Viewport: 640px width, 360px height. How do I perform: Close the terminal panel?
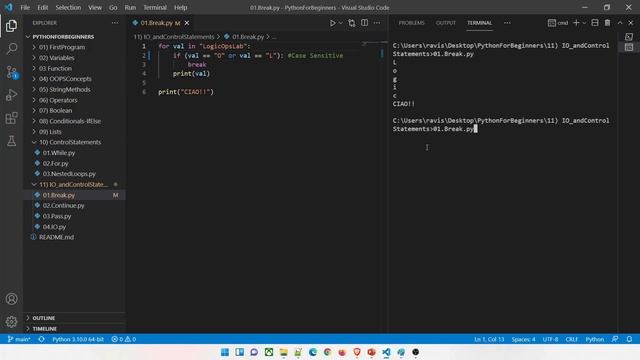tap(631, 23)
